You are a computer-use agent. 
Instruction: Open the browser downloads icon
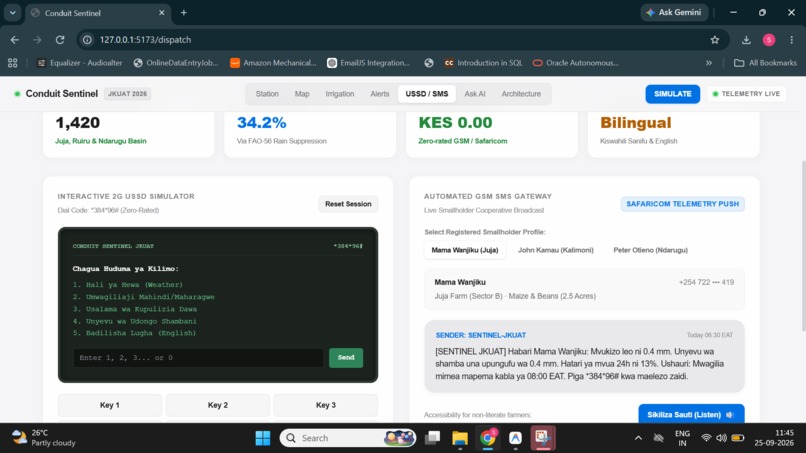pos(746,40)
